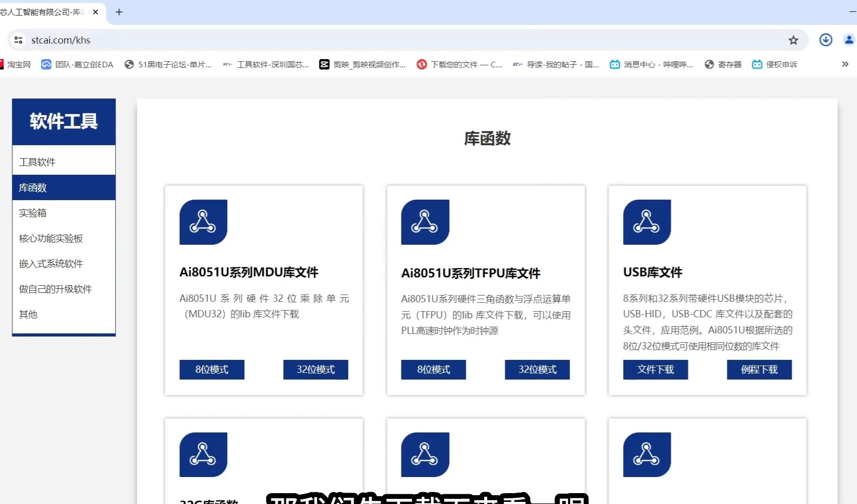Download TFPU library 8位模式
This screenshot has width=857, height=504.
tap(433, 369)
